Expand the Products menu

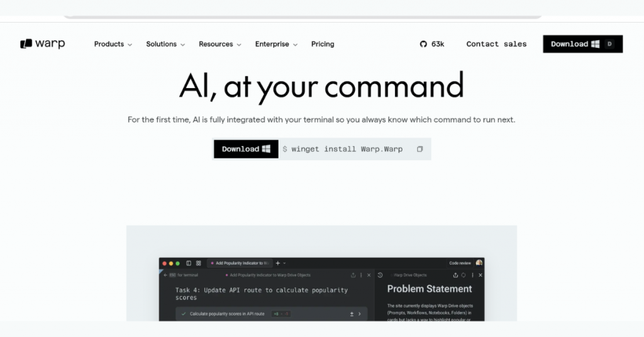113,44
